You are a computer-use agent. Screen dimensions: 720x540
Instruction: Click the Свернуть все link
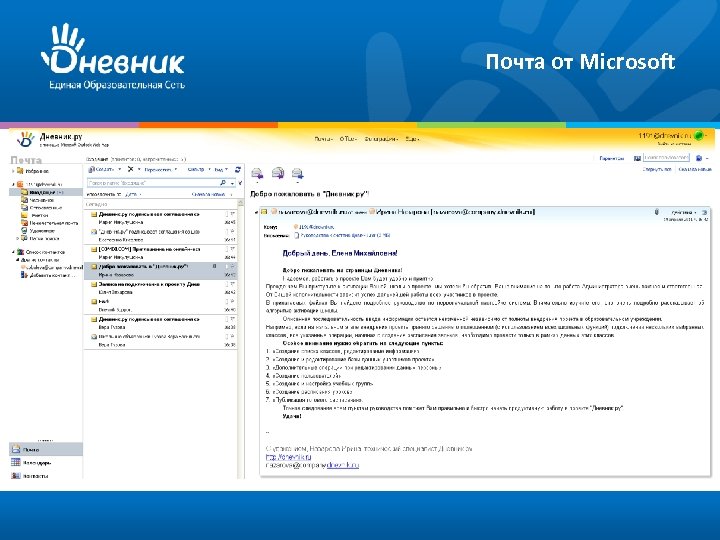click(657, 169)
